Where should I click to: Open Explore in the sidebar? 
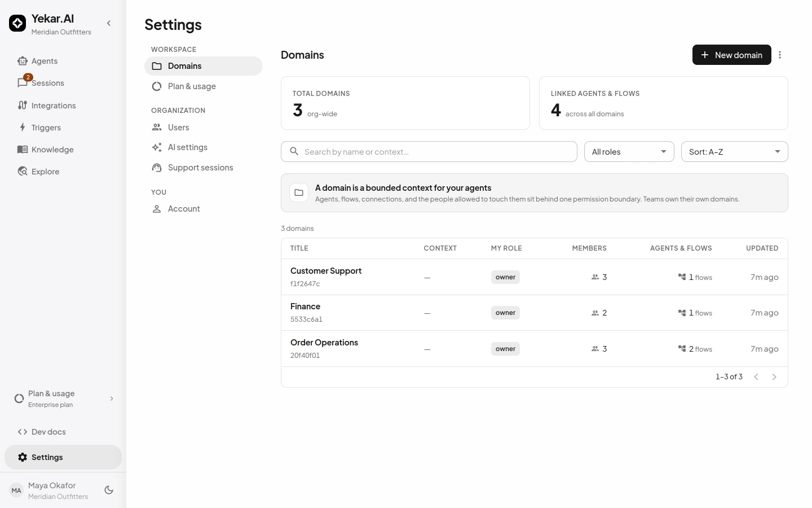tap(63, 172)
